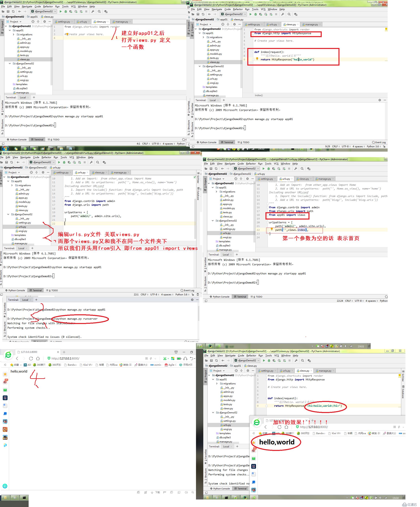Open Agile C bookmark in plain hello,world browser
The height and width of the screenshot is (507, 420).
[x=170, y=365]
